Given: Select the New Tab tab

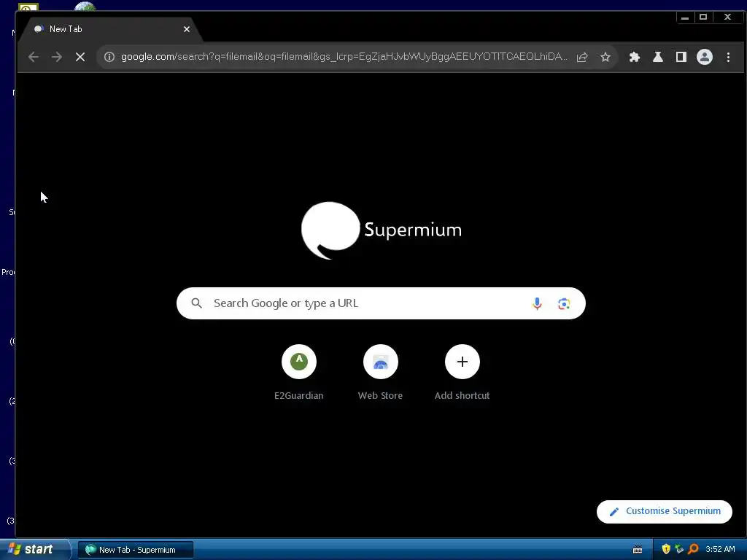Looking at the screenshot, I should tap(109, 29).
